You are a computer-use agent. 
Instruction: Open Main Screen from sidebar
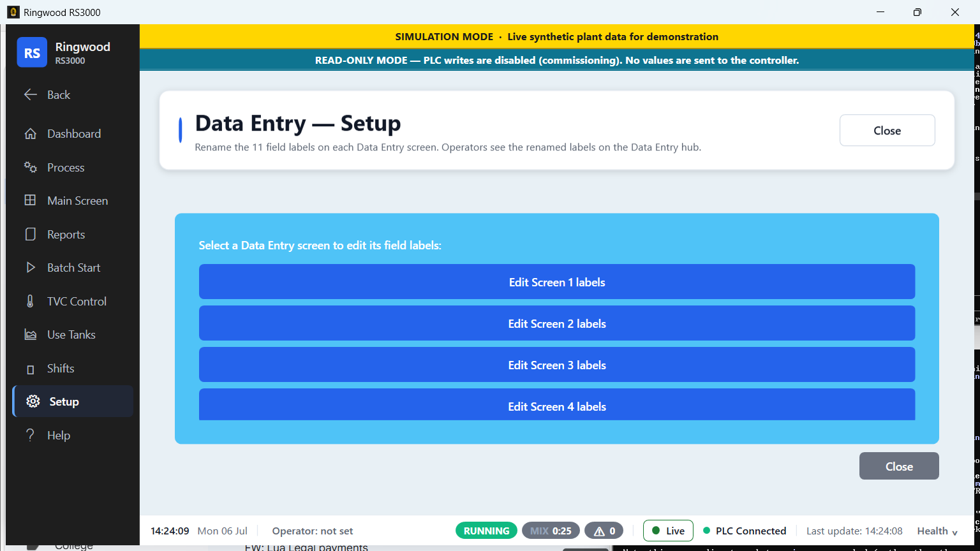tap(73, 200)
